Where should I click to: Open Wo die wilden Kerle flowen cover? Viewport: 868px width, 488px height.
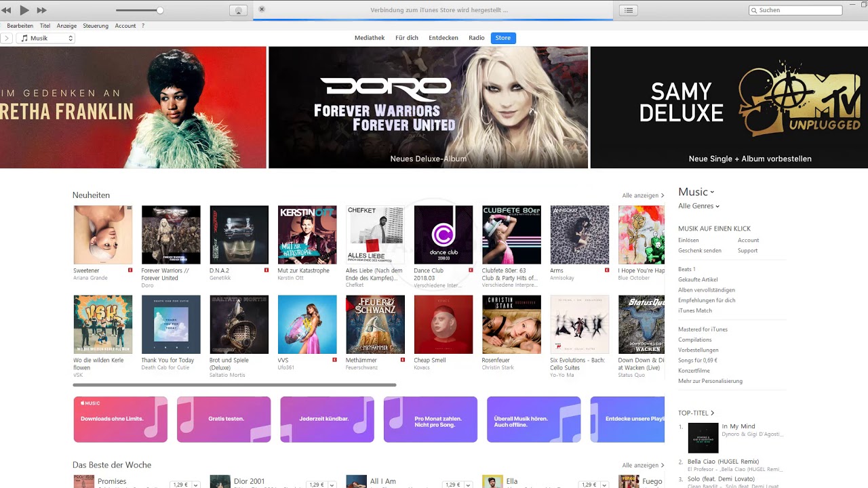coord(103,324)
